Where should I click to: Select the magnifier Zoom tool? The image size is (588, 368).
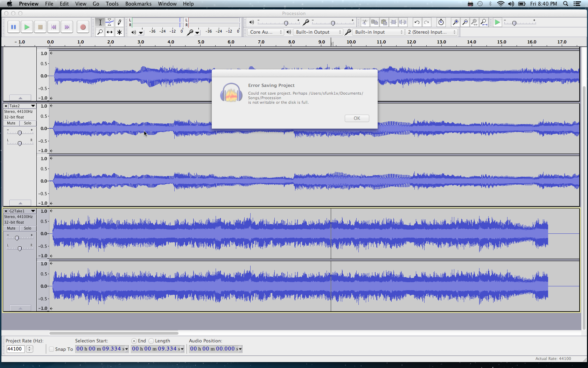[100, 32]
